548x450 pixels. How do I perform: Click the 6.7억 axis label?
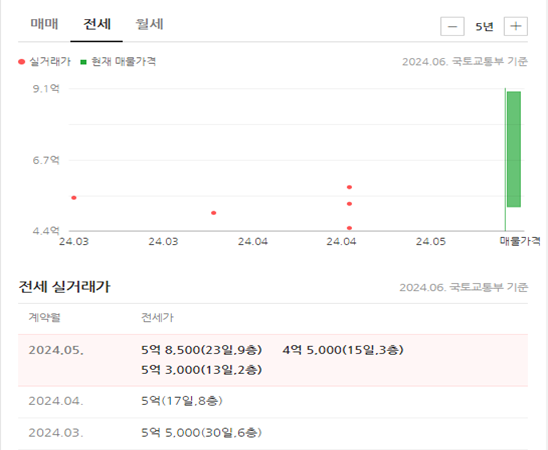pyautogui.click(x=46, y=160)
